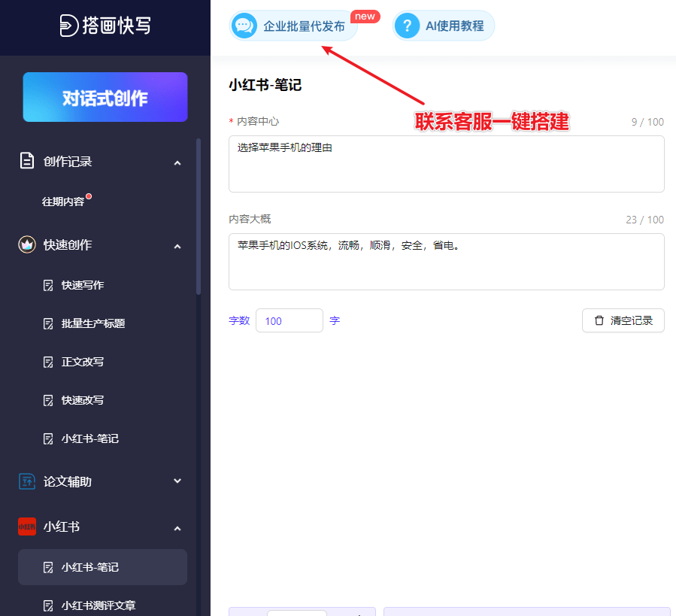Collapse the 创作记录 section chevron
The image size is (676, 616).
click(177, 162)
